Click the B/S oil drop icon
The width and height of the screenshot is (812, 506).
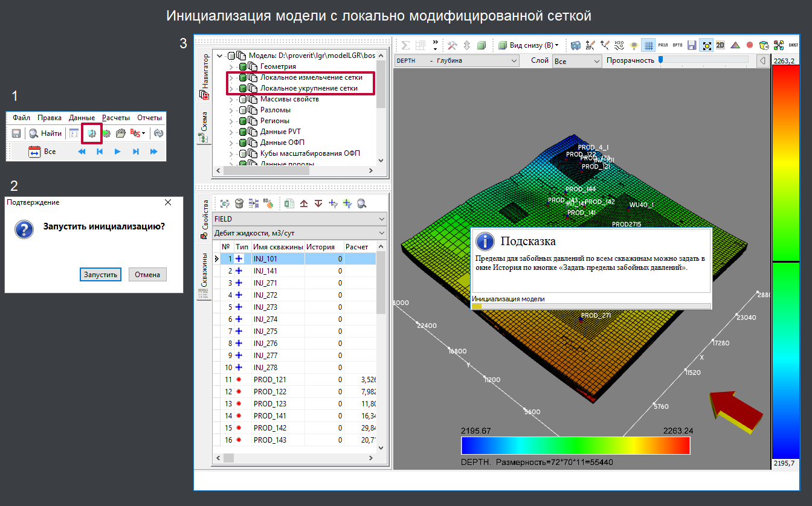click(x=137, y=133)
